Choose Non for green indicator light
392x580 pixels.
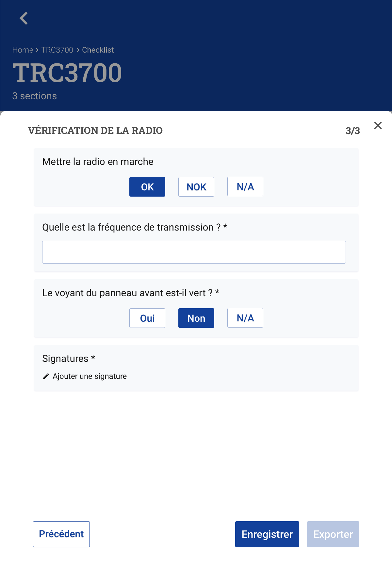point(196,318)
